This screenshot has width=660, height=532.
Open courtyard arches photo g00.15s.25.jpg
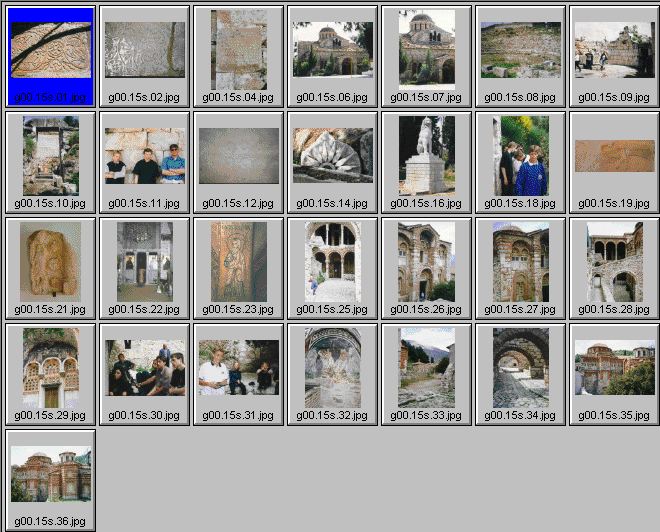tap(332, 262)
